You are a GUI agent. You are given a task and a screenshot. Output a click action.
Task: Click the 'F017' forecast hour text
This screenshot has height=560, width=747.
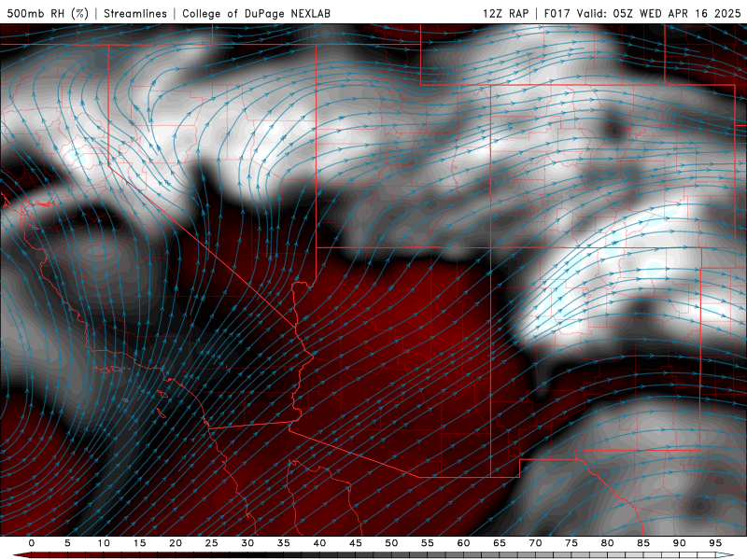coord(557,13)
